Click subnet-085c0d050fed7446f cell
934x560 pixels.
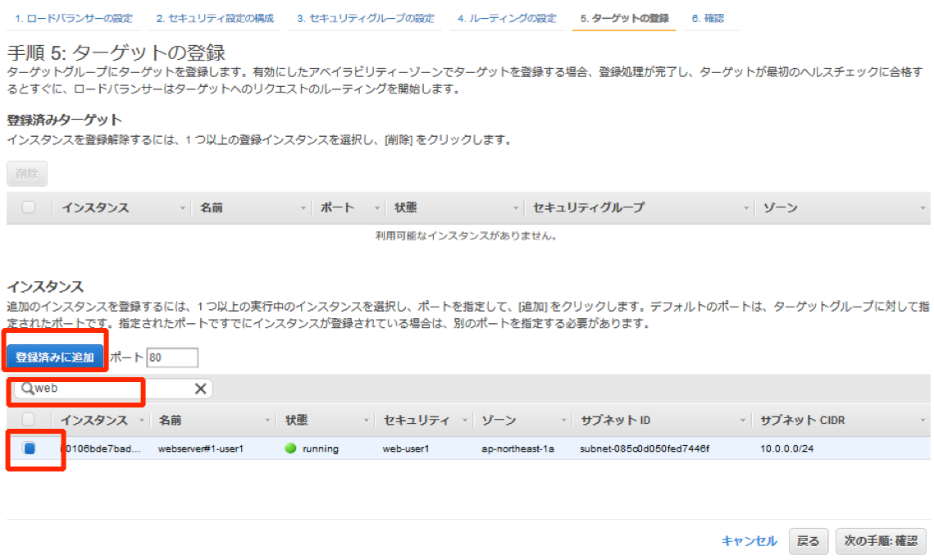pos(645,448)
